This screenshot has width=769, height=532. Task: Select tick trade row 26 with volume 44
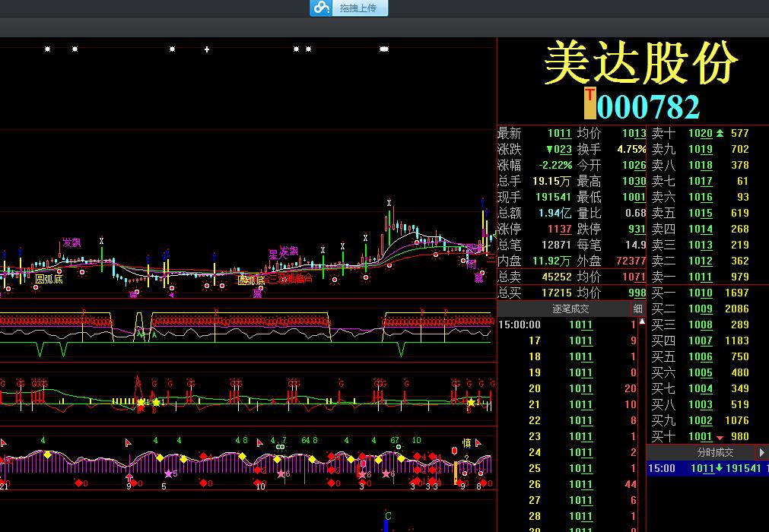coord(567,484)
